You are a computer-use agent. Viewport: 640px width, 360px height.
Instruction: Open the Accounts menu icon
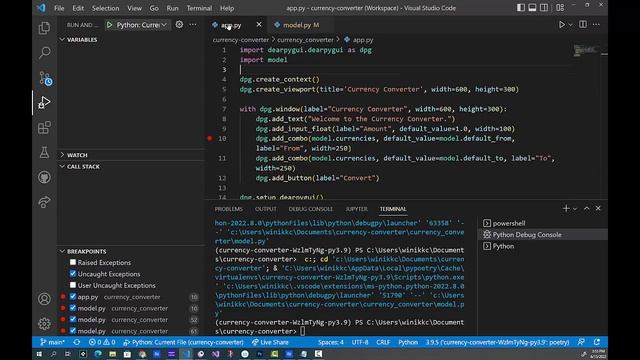44,299
